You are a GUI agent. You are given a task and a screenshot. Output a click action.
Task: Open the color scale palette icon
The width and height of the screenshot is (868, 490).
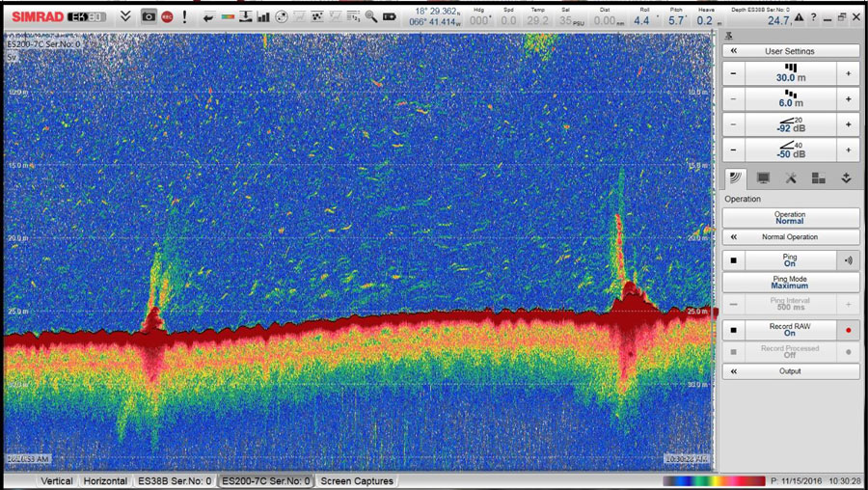click(x=228, y=16)
